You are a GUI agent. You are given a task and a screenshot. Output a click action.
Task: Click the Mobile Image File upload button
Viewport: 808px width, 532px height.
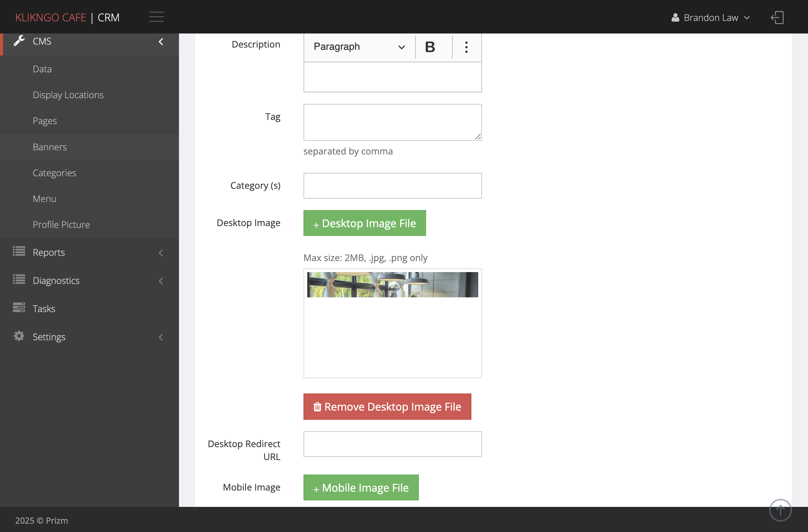[x=361, y=487]
